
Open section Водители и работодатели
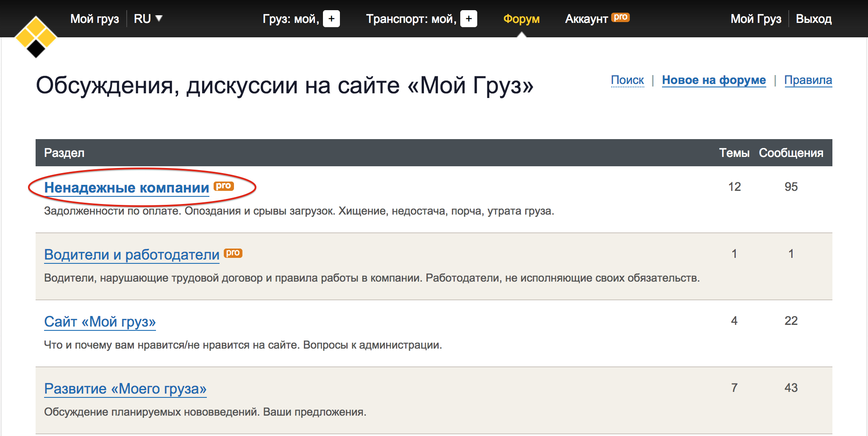click(x=132, y=254)
